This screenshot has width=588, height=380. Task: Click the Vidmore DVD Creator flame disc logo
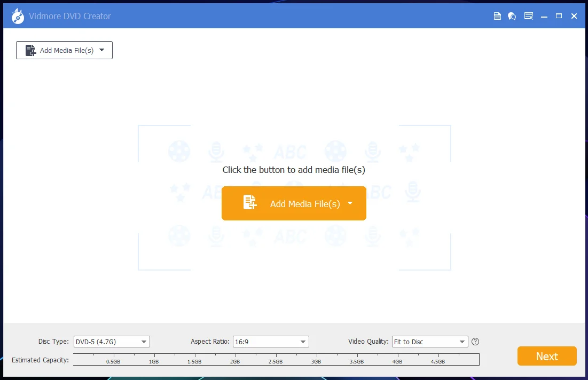coord(18,16)
